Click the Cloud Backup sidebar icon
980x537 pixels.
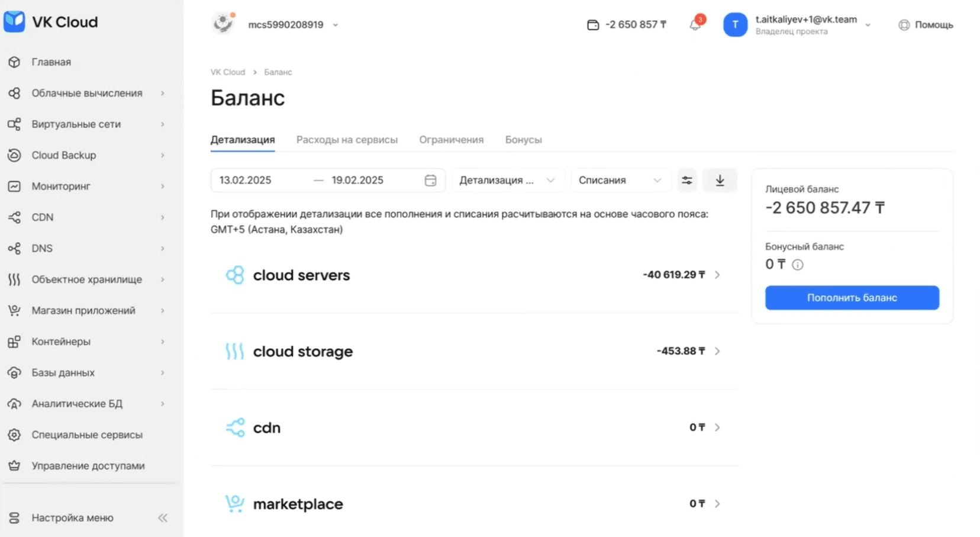tap(14, 155)
